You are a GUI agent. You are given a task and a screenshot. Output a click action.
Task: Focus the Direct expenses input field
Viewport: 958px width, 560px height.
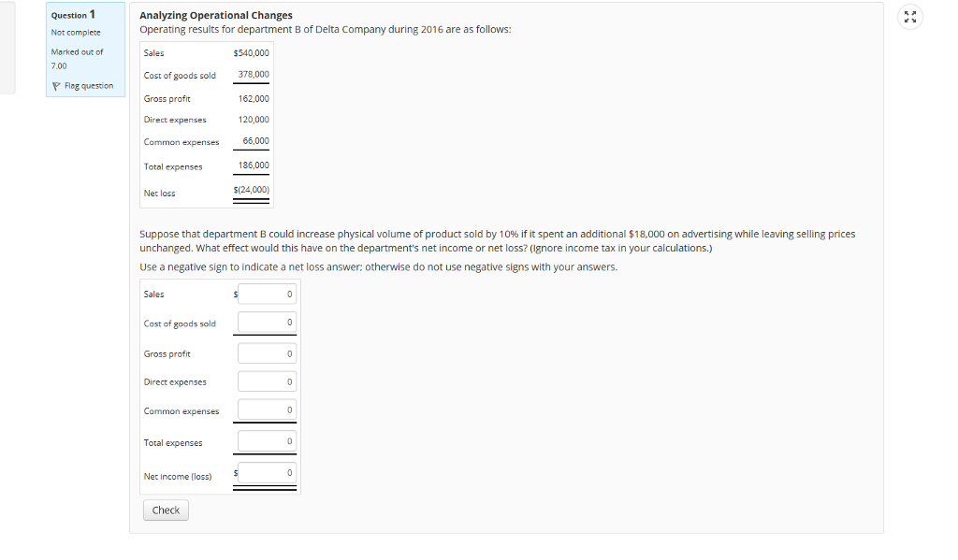[x=267, y=381]
